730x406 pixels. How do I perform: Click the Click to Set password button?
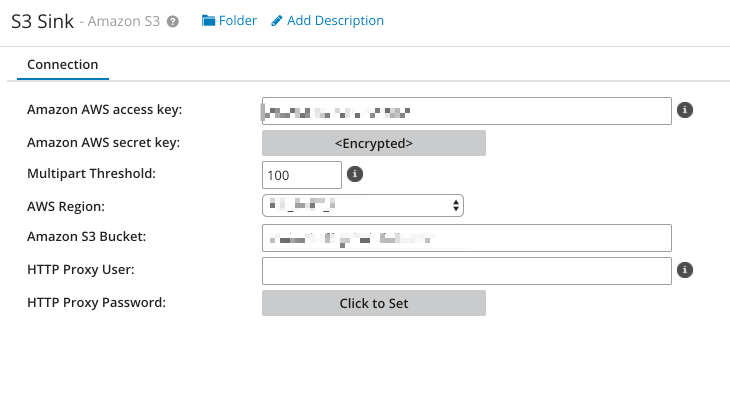pos(374,303)
